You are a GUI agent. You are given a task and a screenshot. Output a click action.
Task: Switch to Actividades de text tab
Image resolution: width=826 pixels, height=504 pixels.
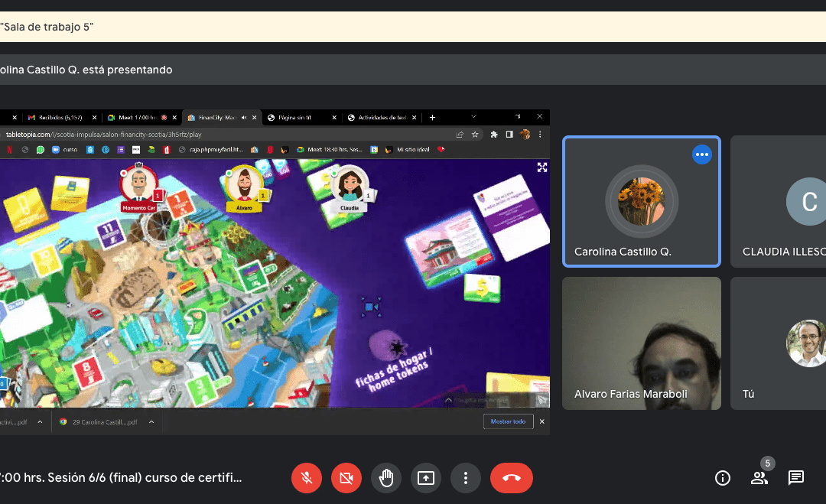382,118
